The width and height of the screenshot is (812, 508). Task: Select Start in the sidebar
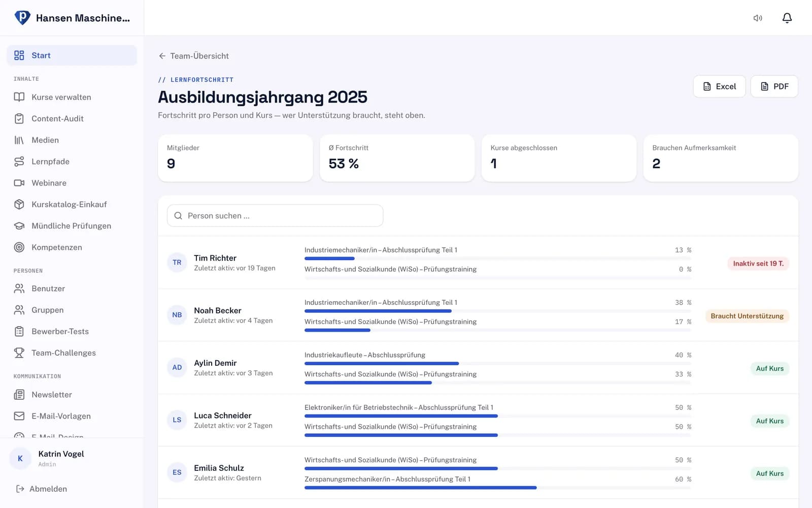[x=72, y=55]
